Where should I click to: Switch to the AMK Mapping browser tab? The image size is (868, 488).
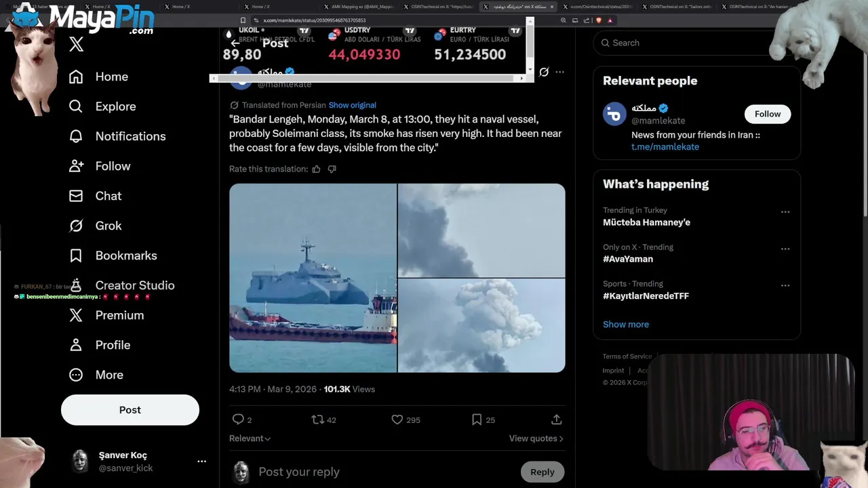coord(358,7)
